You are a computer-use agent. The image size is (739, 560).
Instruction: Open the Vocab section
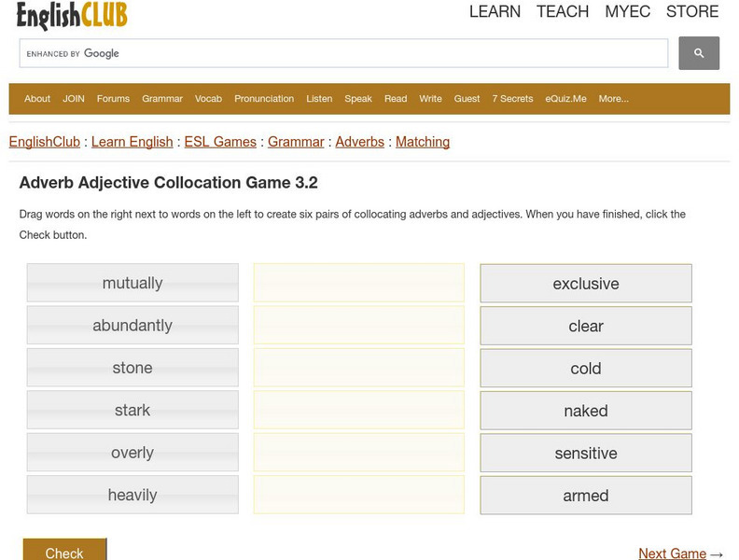click(208, 99)
